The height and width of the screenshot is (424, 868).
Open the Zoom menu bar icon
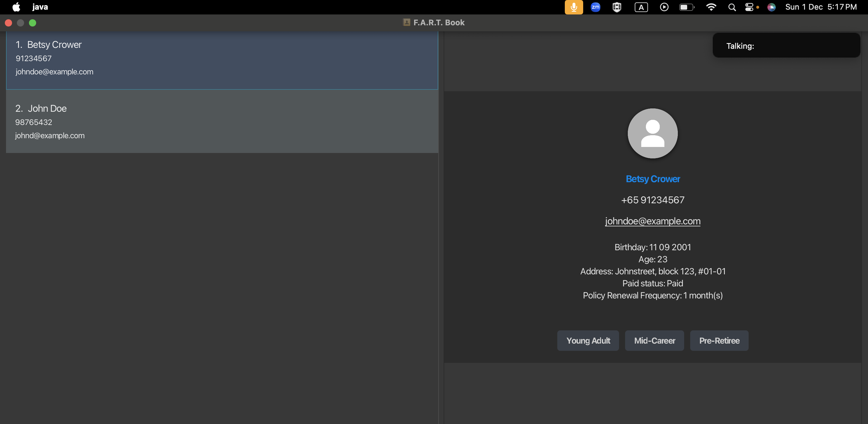click(596, 7)
